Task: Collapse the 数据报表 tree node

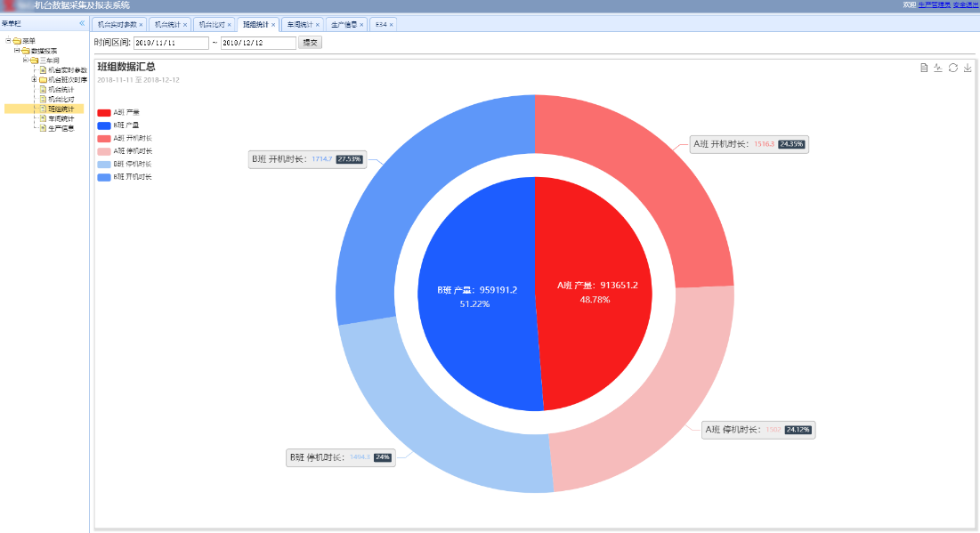Action: [16, 51]
